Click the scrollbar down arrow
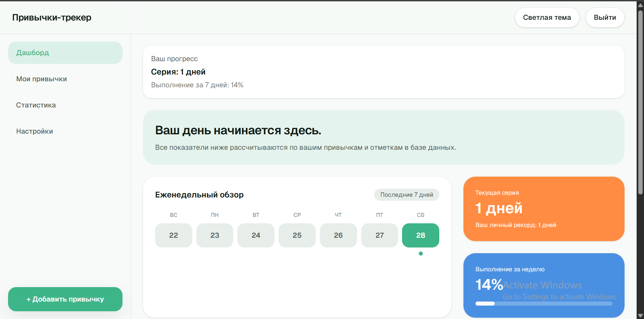The height and width of the screenshot is (319, 644). pyautogui.click(x=640, y=316)
